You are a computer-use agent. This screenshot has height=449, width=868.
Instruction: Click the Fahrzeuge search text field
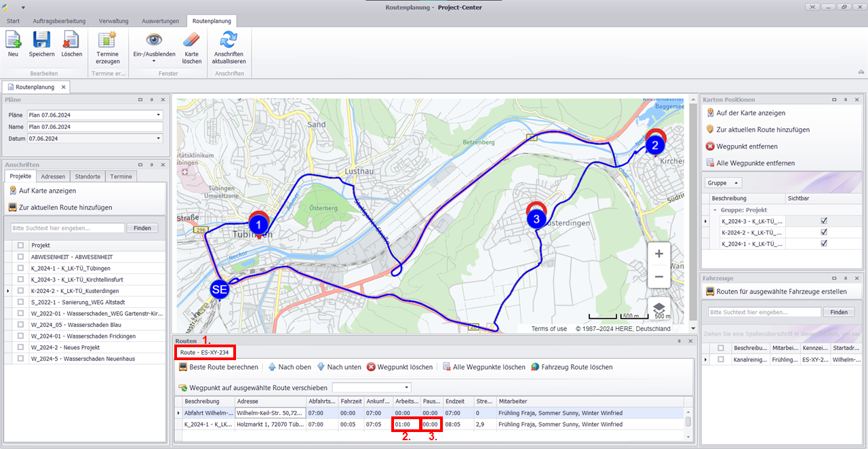764,312
